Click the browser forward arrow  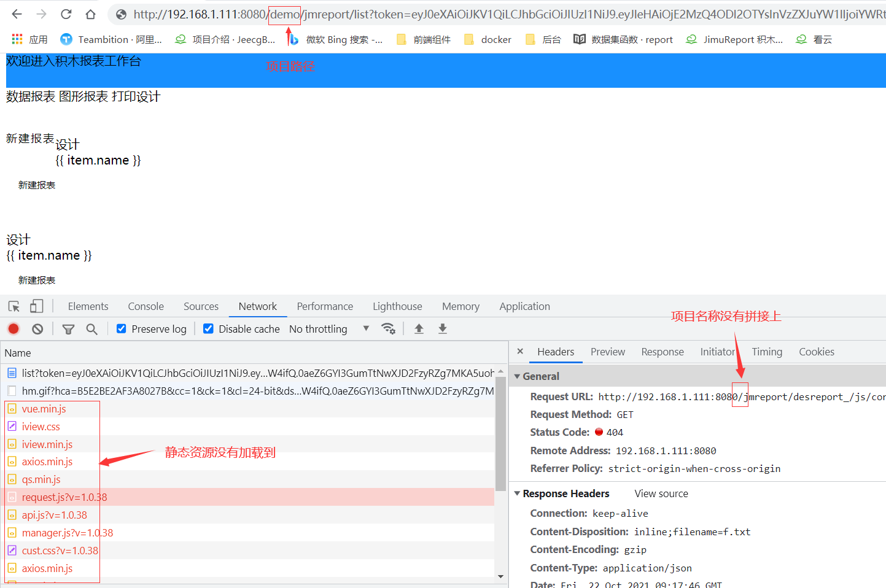41,14
